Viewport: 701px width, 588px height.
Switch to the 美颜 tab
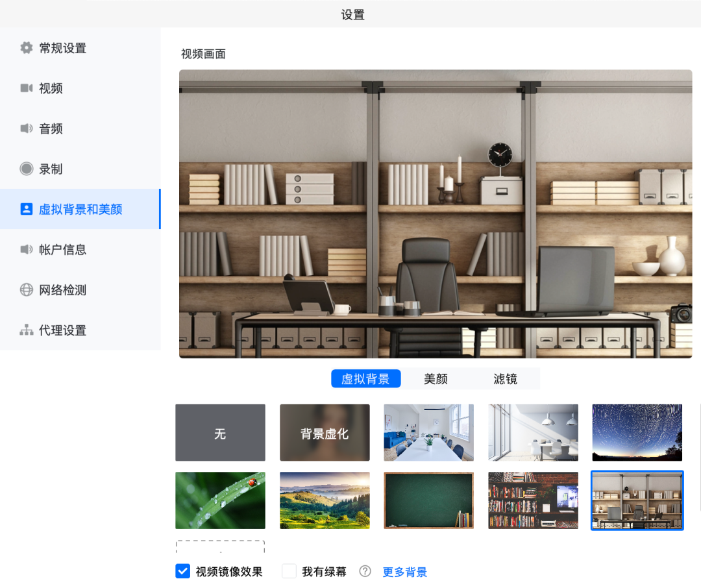click(436, 379)
